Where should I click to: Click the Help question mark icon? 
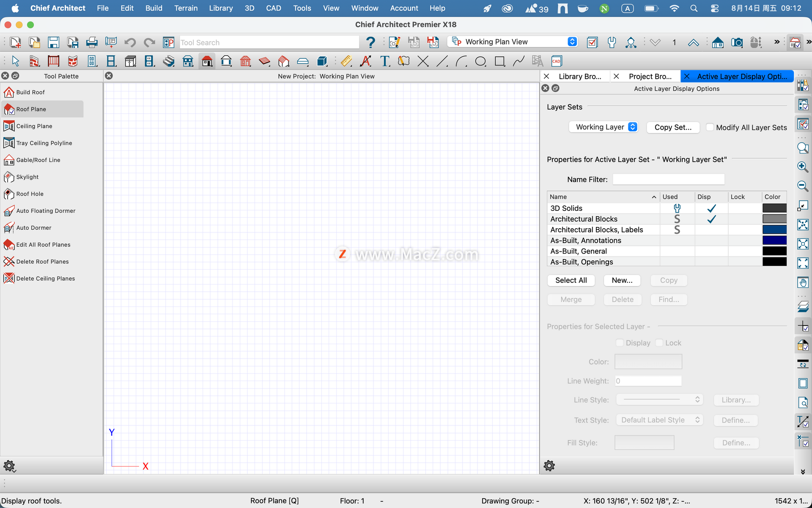coord(370,42)
